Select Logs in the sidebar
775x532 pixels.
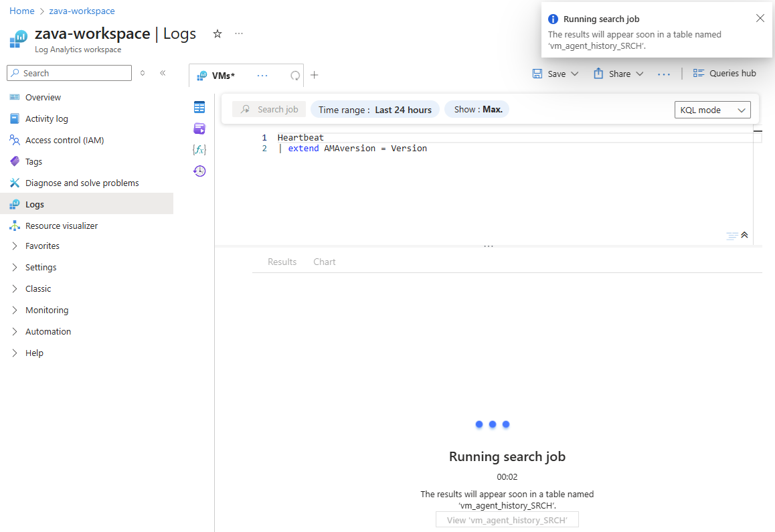click(86, 204)
